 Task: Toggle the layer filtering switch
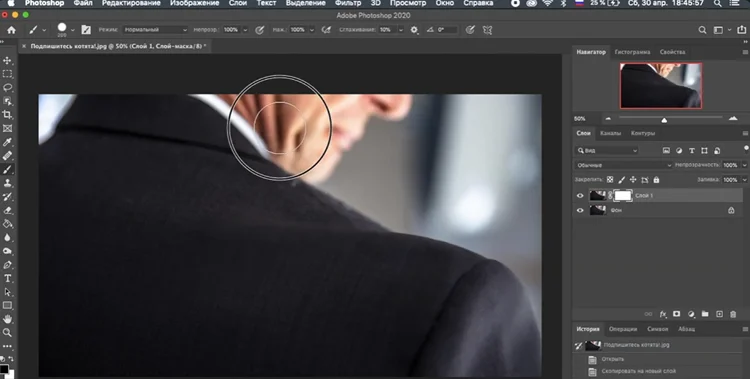click(x=746, y=149)
